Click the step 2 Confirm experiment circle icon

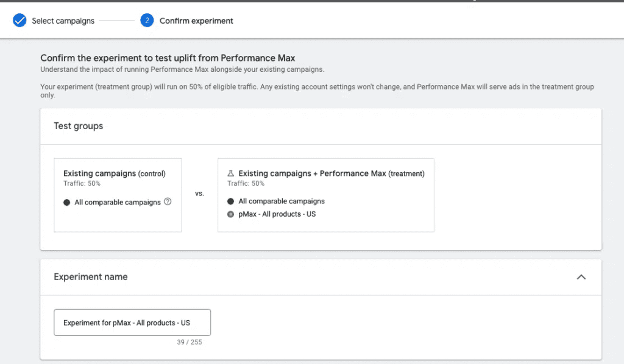coord(147,20)
